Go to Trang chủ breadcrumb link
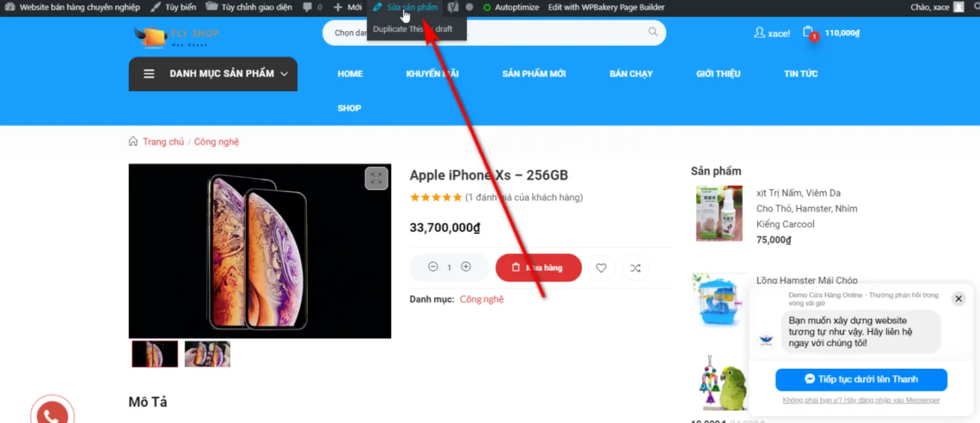Screen dimensions: 980x423 click(163, 142)
